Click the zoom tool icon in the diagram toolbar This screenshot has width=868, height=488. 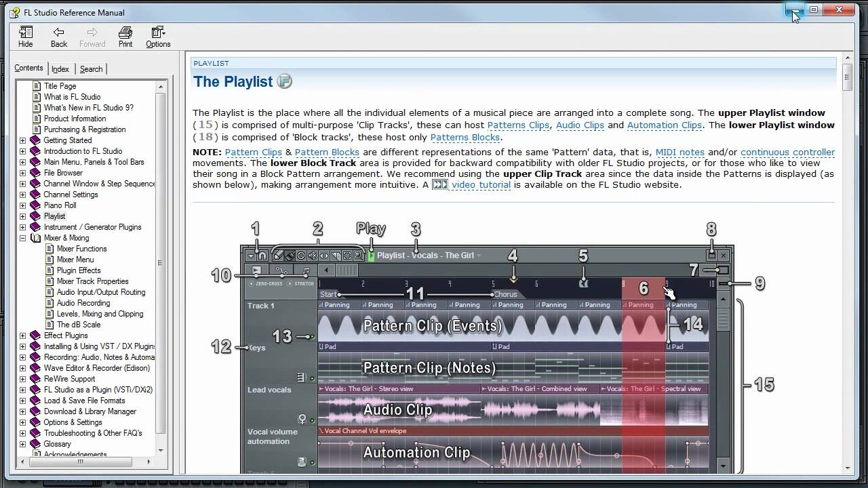[358, 256]
